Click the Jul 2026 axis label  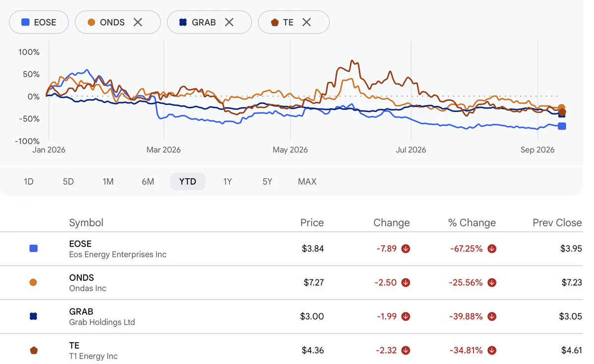click(x=411, y=150)
